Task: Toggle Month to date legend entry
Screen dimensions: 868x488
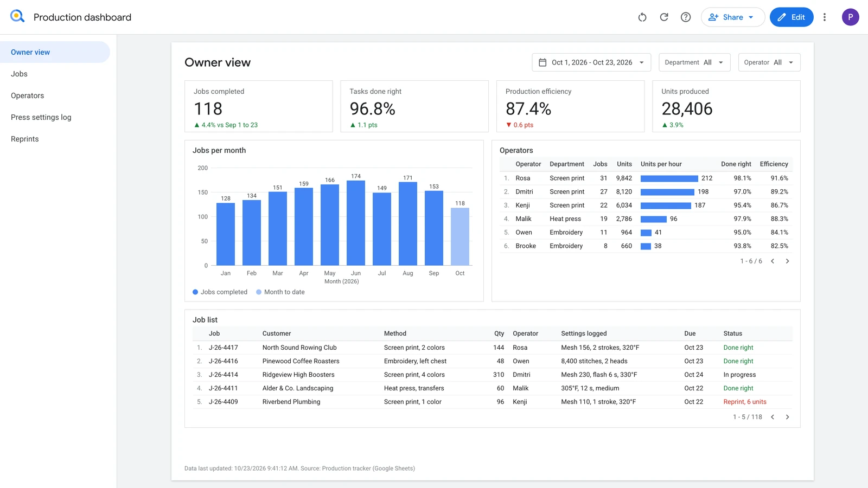Action: click(x=280, y=292)
